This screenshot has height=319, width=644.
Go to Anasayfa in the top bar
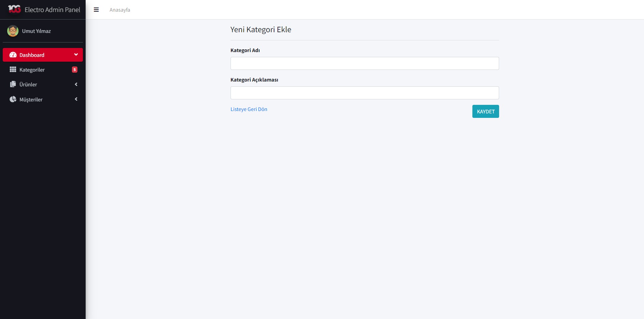tap(120, 10)
